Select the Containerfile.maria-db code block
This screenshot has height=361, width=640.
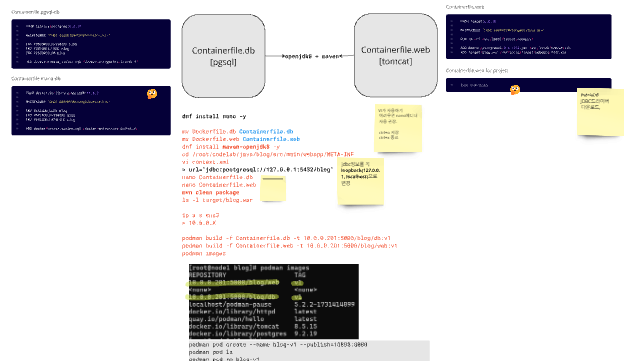(x=91, y=110)
